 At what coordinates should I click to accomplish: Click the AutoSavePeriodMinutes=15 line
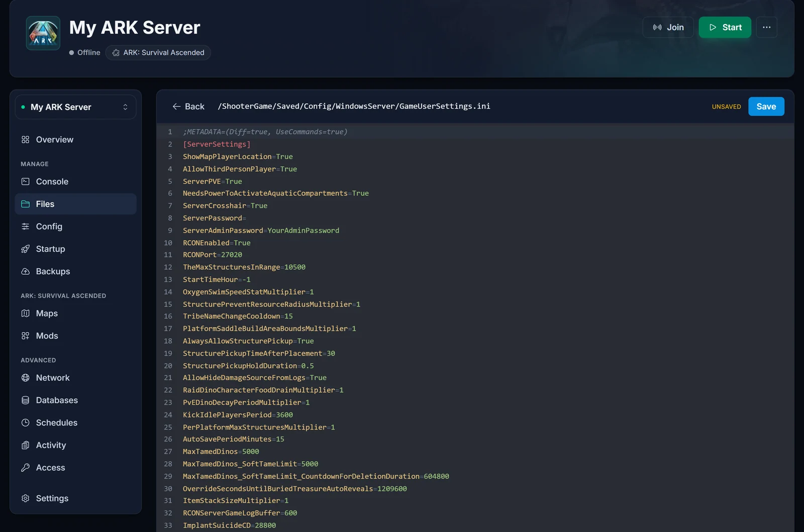233,439
